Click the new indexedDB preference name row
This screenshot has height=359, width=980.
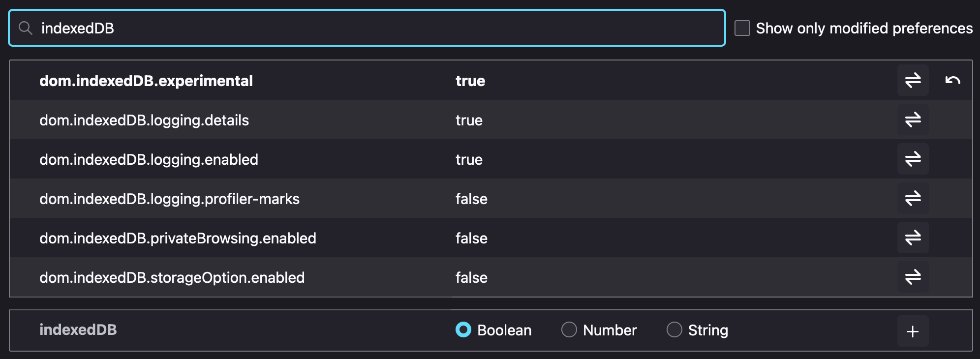point(78,329)
